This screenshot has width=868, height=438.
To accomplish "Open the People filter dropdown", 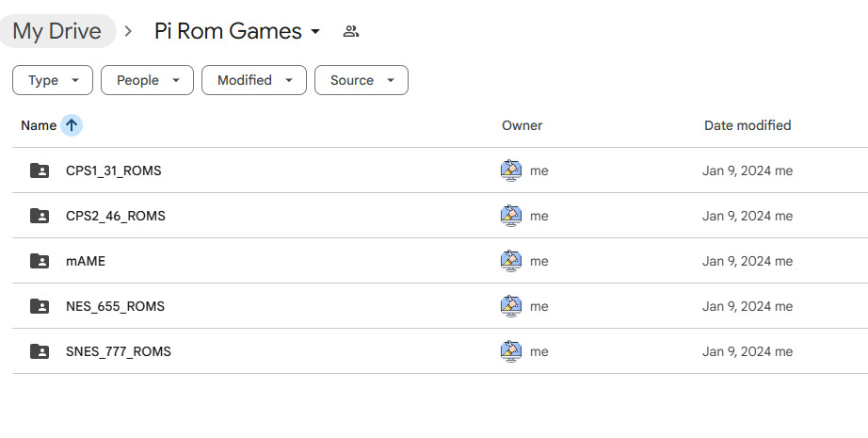I will point(147,80).
